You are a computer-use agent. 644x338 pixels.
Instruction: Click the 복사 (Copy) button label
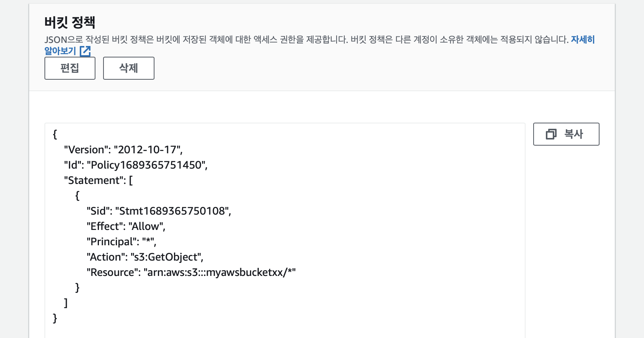(x=573, y=134)
